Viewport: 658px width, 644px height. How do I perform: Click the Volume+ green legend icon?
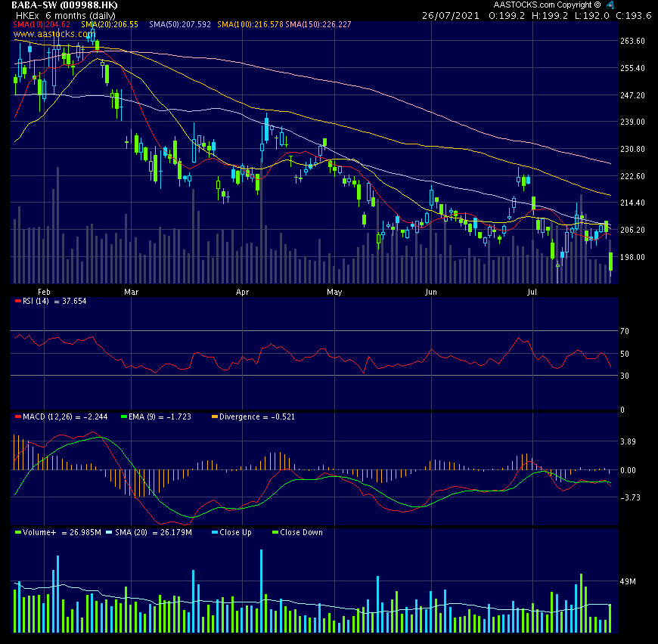click(x=17, y=532)
